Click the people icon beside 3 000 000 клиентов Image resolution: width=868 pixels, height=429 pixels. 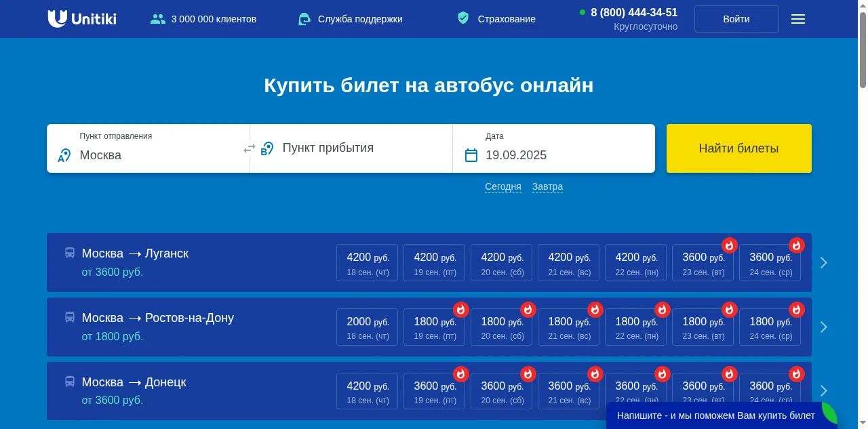158,19
